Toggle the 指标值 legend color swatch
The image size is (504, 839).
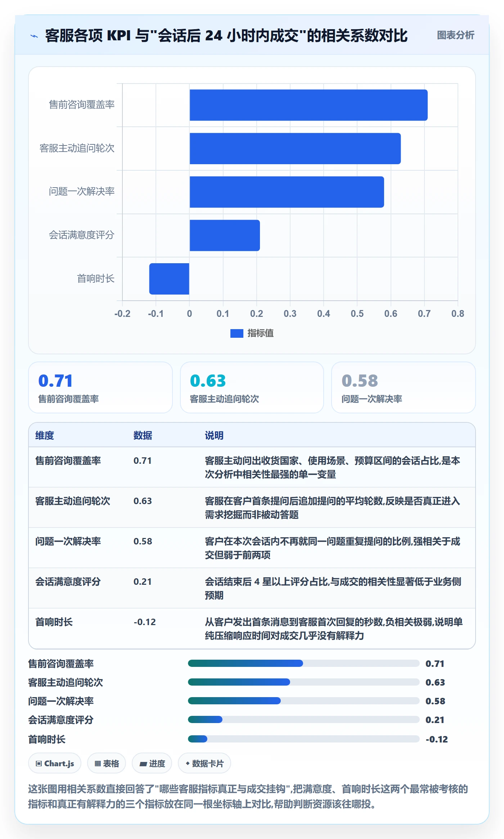pyautogui.click(x=237, y=333)
